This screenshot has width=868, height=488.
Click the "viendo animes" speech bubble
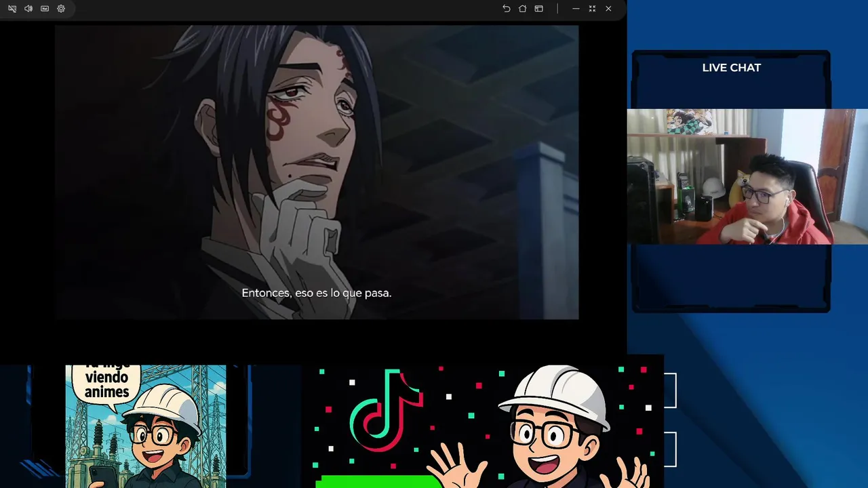point(106,384)
